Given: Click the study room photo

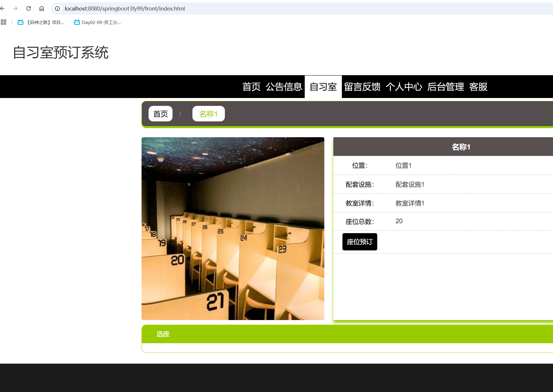Looking at the screenshot, I should pos(233,228).
